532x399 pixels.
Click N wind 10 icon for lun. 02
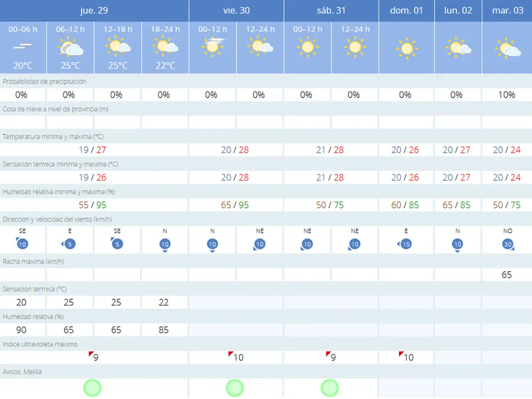(x=457, y=245)
